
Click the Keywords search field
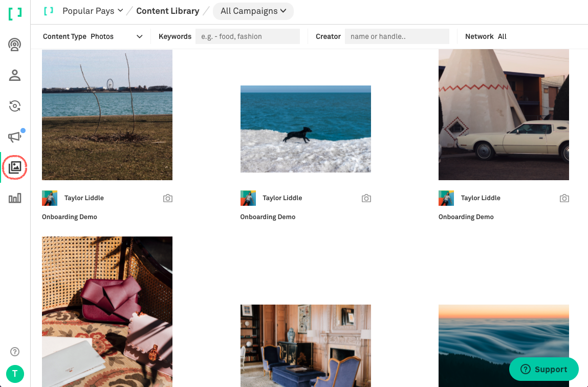pos(247,36)
